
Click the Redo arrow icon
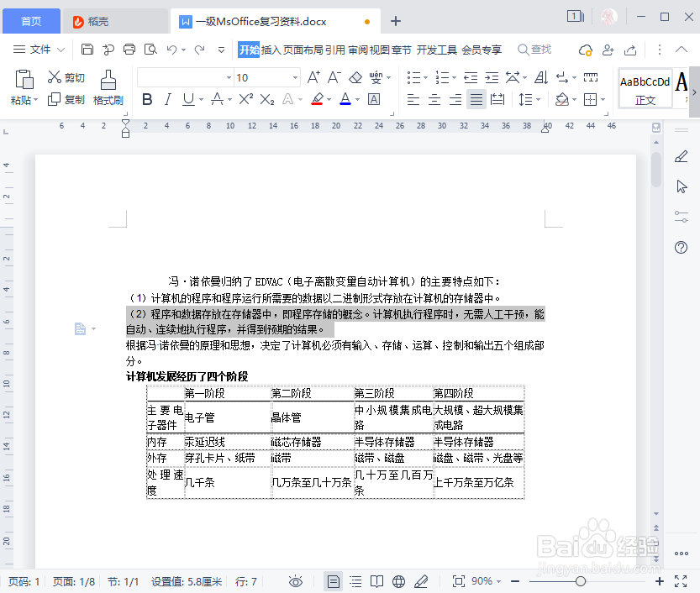pyautogui.click(x=199, y=49)
